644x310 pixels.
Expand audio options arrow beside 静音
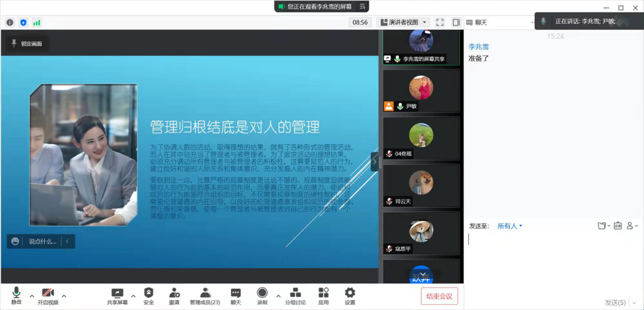(x=32, y=296)
